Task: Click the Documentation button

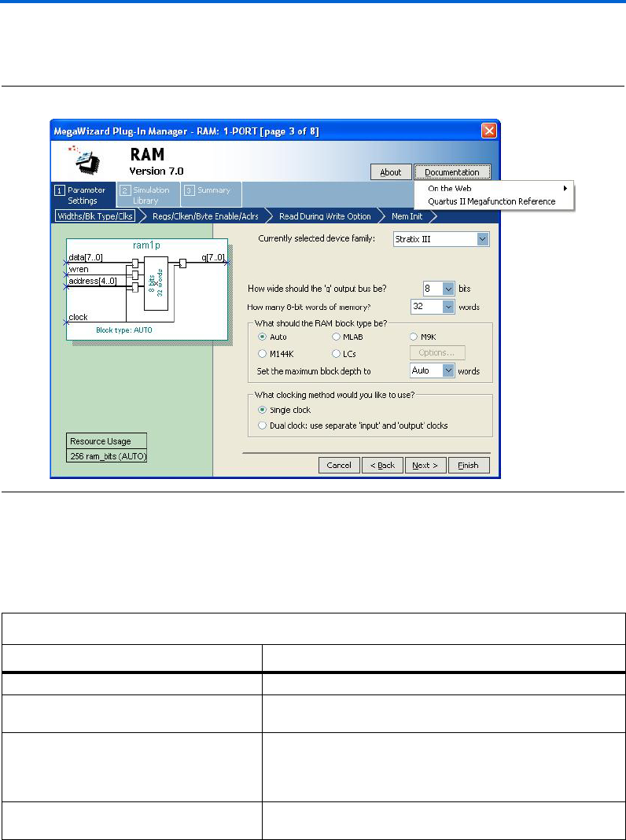Action: 452,172
